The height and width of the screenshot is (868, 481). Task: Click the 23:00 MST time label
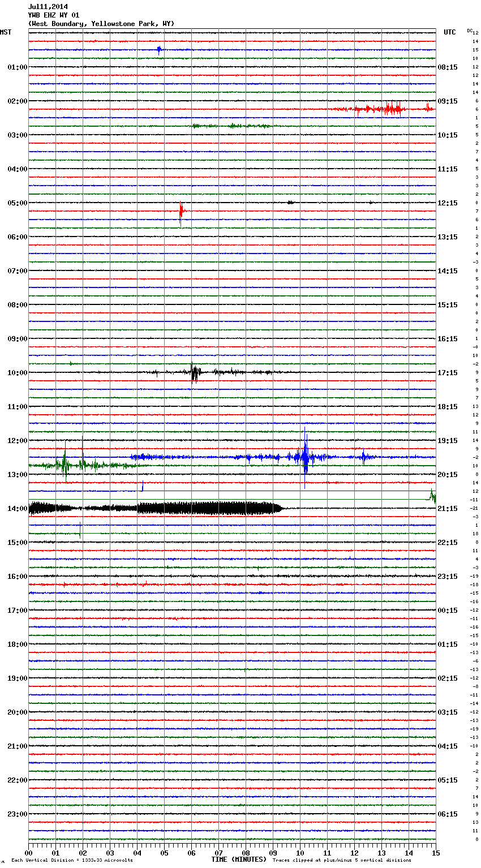17,814
